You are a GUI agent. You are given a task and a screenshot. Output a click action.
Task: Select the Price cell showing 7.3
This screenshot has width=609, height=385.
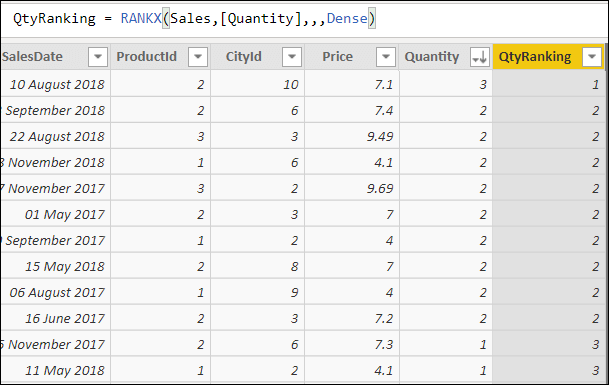tap(352, 344)
